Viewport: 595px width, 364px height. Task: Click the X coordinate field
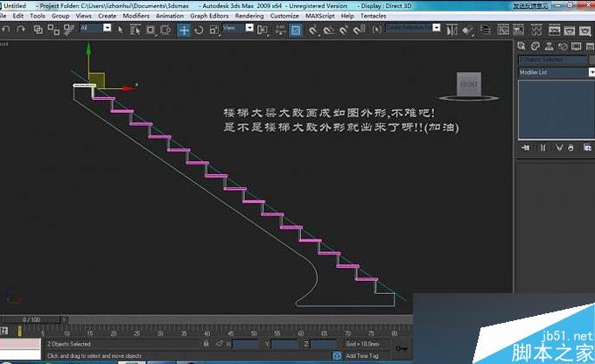coord(246,344)
